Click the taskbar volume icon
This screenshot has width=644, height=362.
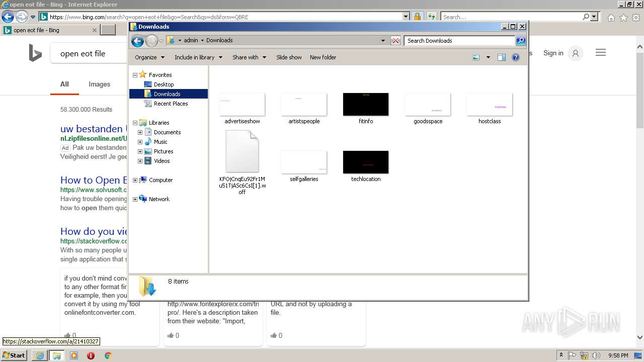point(596,355)
